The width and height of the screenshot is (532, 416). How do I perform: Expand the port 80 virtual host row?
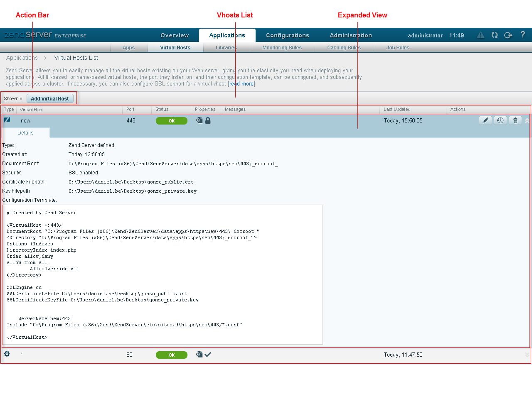tap(527, 355)
